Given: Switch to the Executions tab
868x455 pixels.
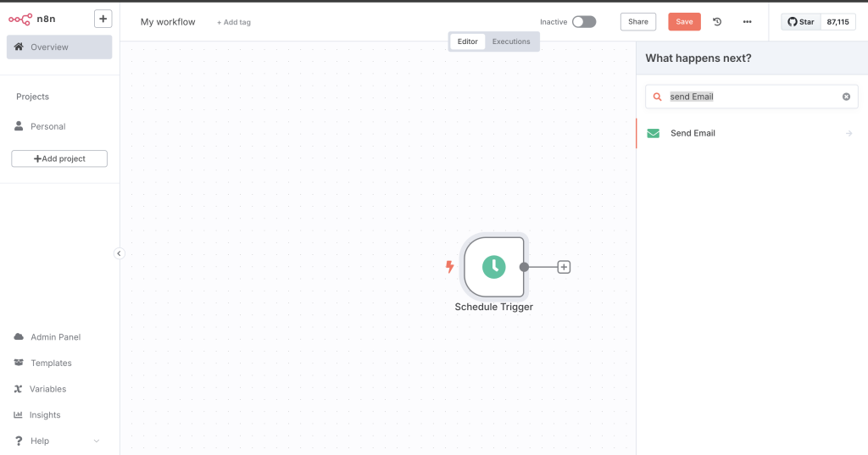Looking at the screenshot, I should coord(511,42).
